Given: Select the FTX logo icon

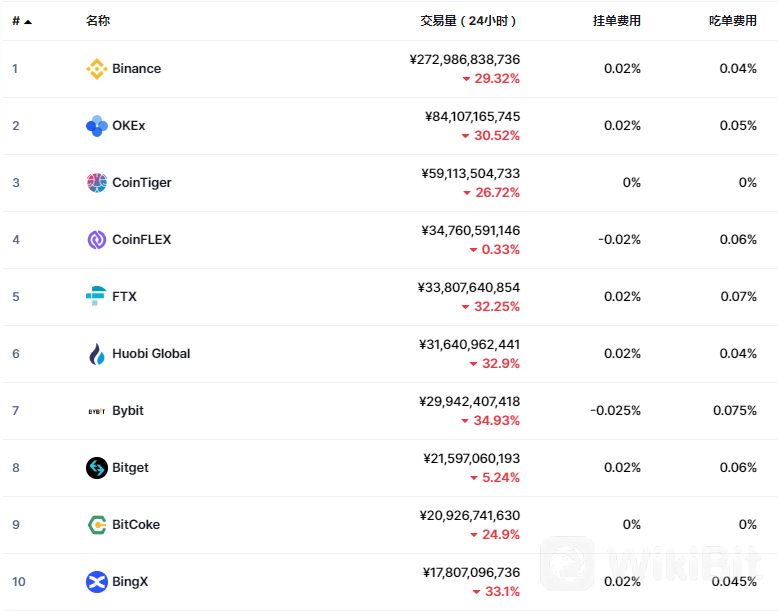Looking at the screenshot, I should pyautogui.click(x=96, y=296).
